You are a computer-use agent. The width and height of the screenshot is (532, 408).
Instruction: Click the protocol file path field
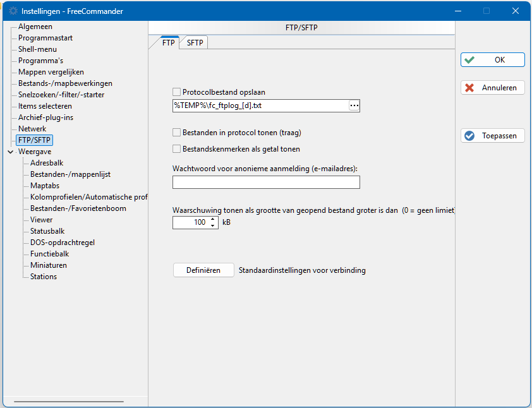coord(260,105)
